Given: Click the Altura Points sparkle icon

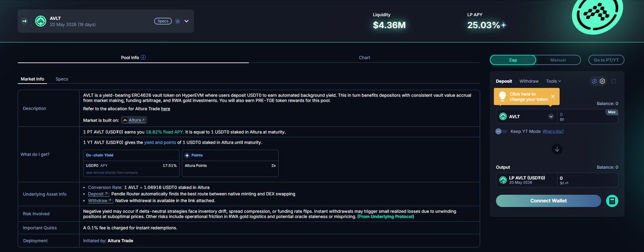Looking at the screenshot, I should (x=187, y=155).
